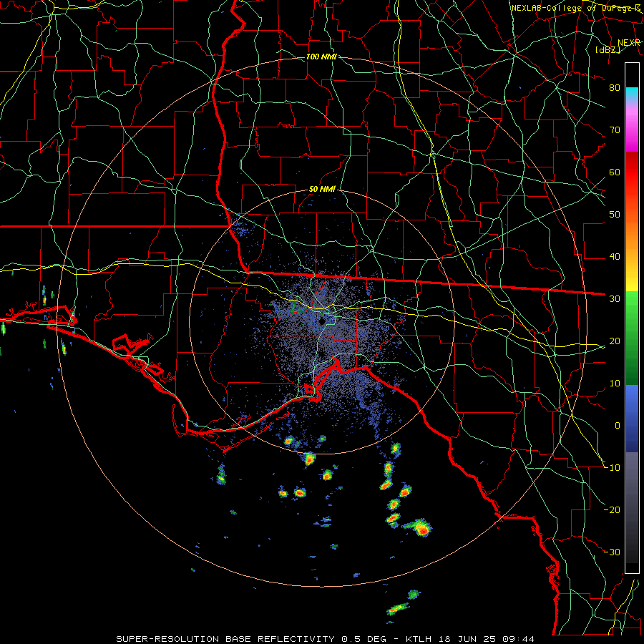This screenshot has width=644, height=644.
Task: Click the "100 NMI" range ring label
Action: click(x=321, y=57)
